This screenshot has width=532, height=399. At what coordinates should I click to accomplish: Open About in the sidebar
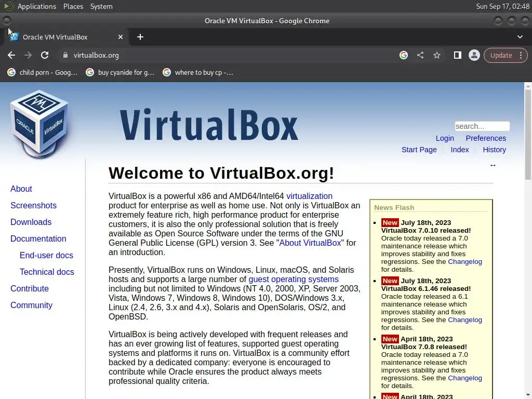pos(21,189)
